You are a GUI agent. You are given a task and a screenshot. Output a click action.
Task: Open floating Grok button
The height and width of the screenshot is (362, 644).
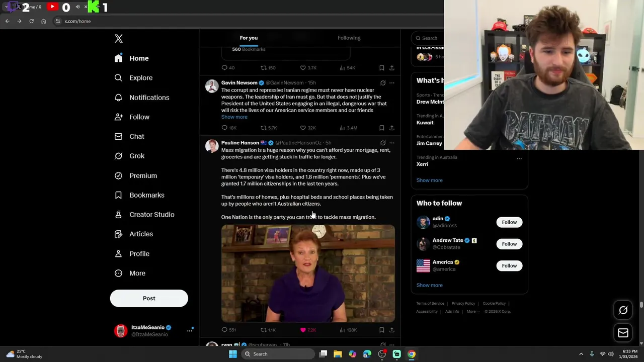(623, 310)
